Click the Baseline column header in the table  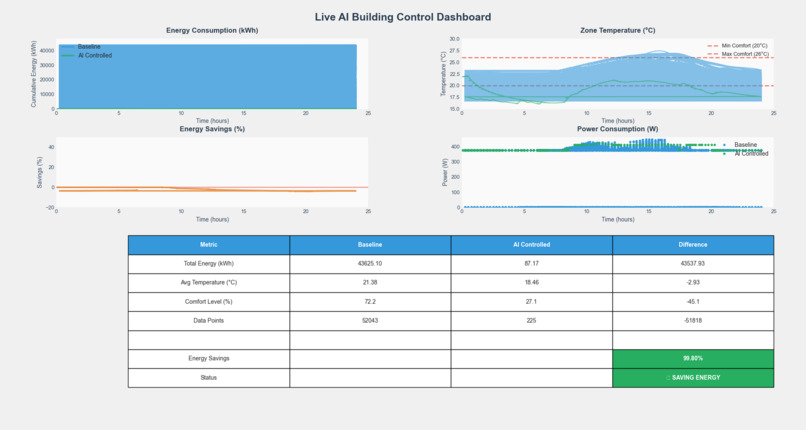pos(370,245)
